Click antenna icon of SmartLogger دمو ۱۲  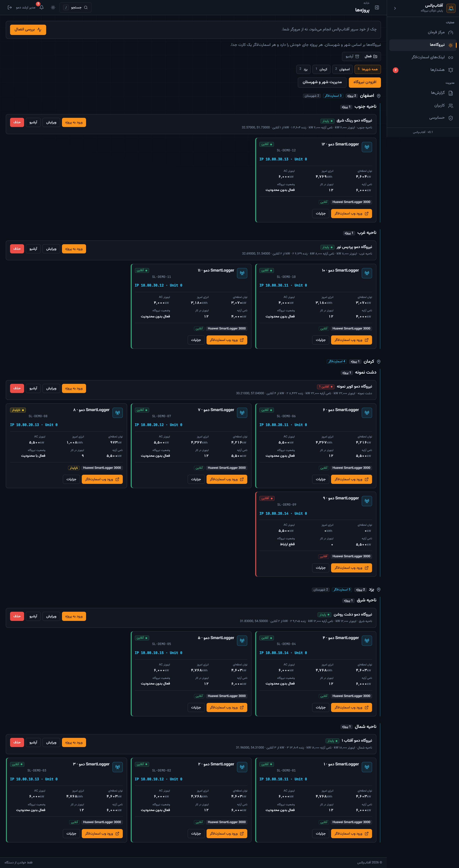(367, 147)
